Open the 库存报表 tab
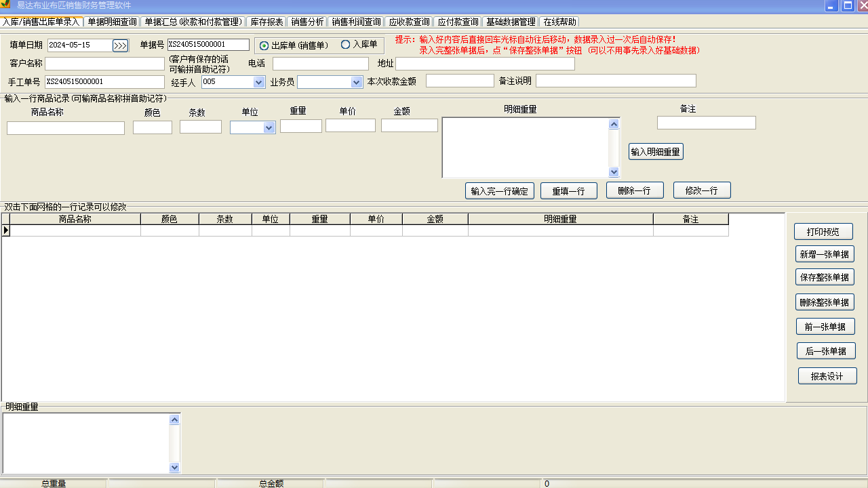Viewport: 868px width, 488px height. tap(267, 22)
